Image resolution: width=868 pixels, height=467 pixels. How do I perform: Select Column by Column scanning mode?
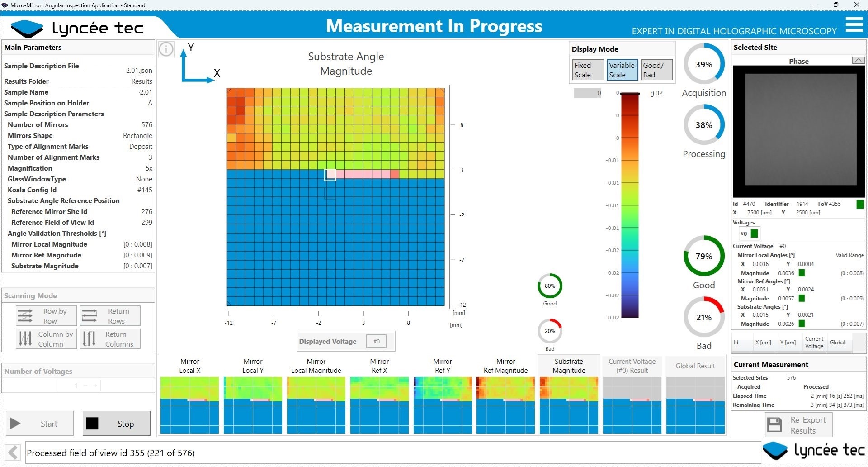46,339
